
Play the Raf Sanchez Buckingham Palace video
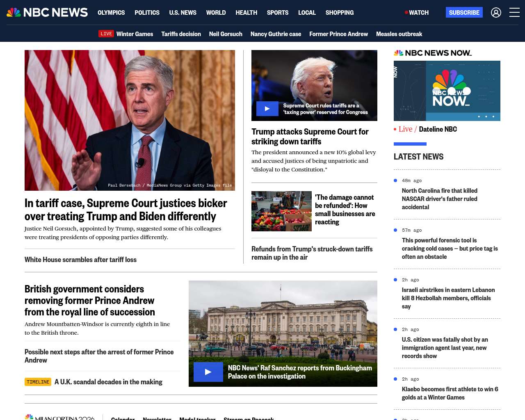tap(208, 372)
